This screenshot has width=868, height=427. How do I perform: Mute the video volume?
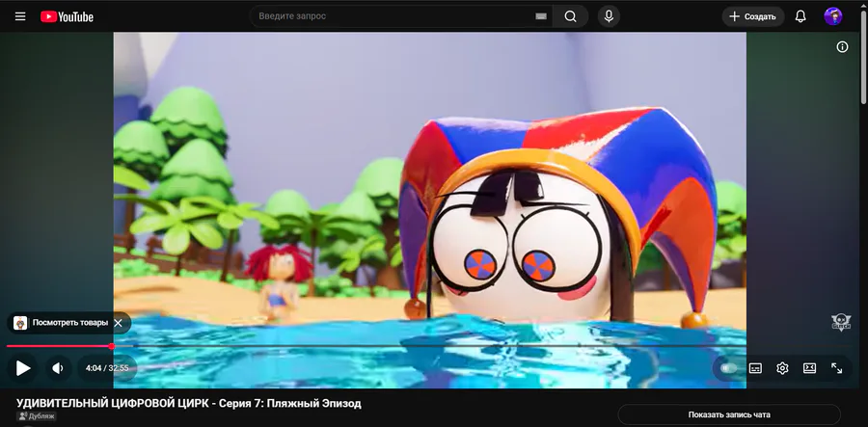(58, 368)
